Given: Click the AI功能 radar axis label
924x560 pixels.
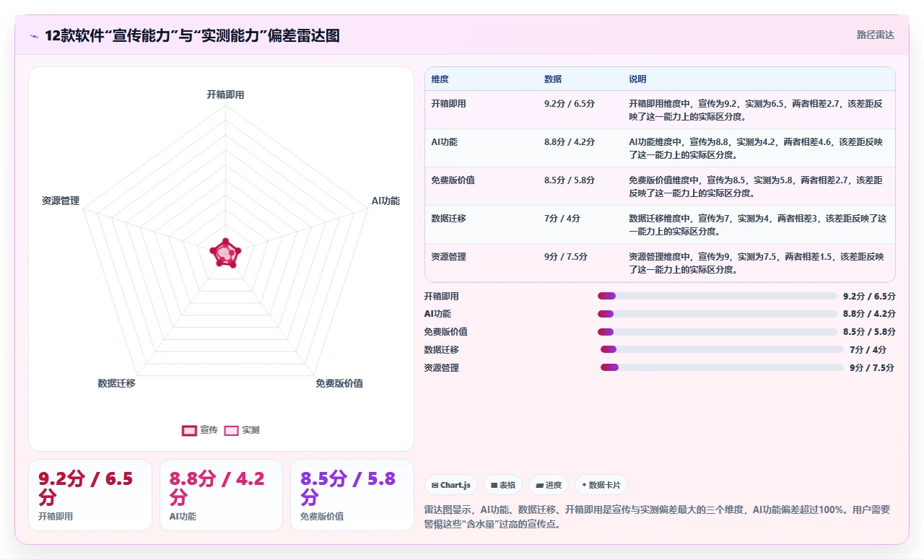Looking at the screenshot, I should point(385,201).
